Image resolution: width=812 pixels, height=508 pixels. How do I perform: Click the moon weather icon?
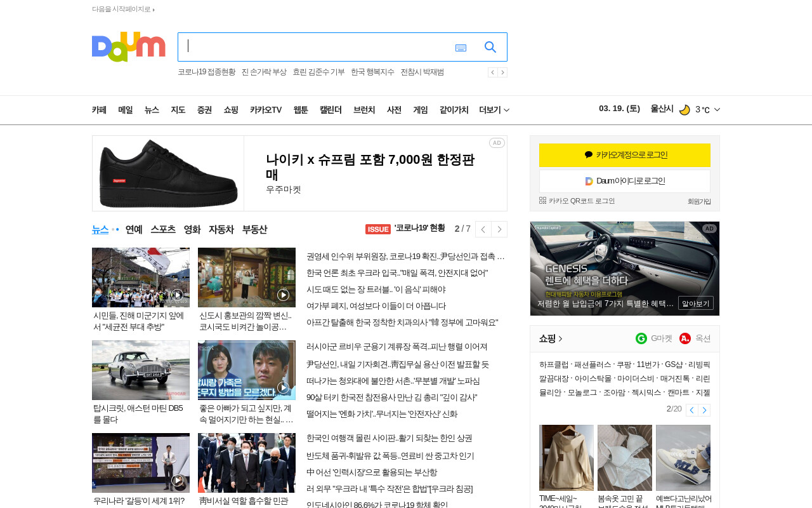point(684,109)
